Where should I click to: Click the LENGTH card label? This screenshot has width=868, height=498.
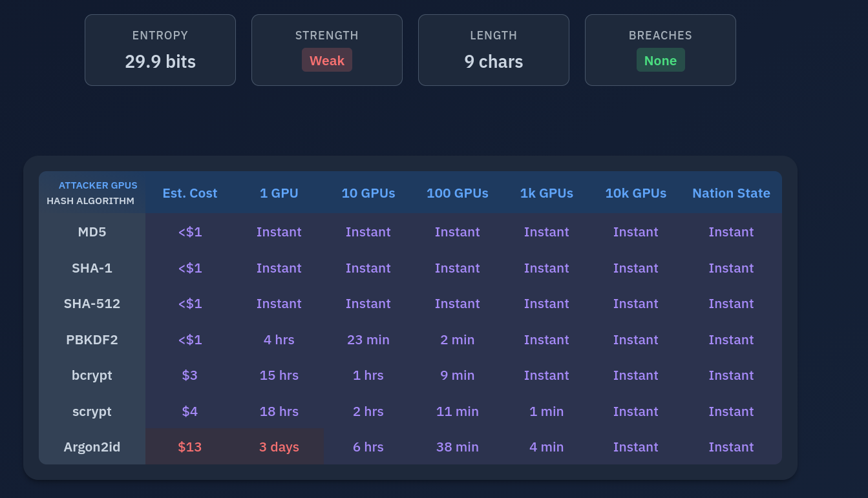(x=494, y=36)
